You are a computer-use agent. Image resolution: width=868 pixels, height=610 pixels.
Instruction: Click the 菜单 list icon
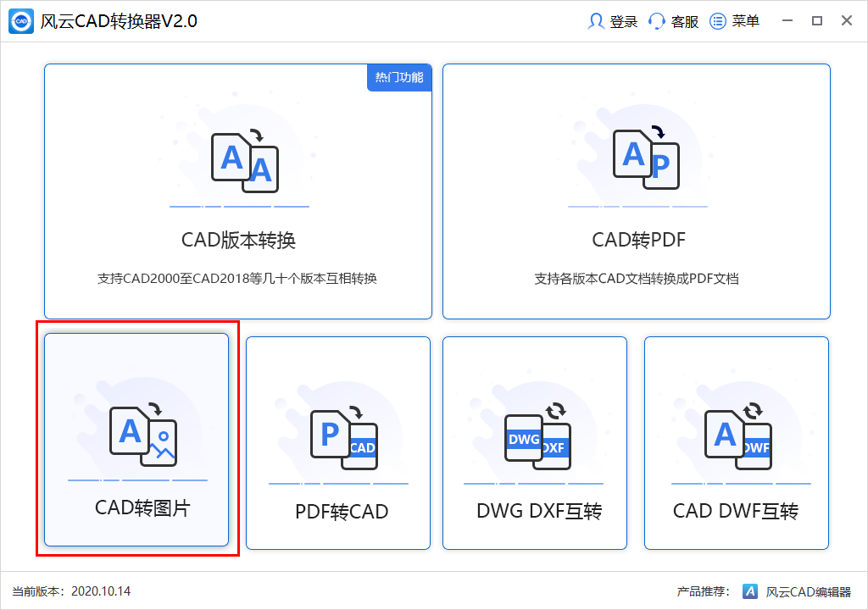coord(718,21)
